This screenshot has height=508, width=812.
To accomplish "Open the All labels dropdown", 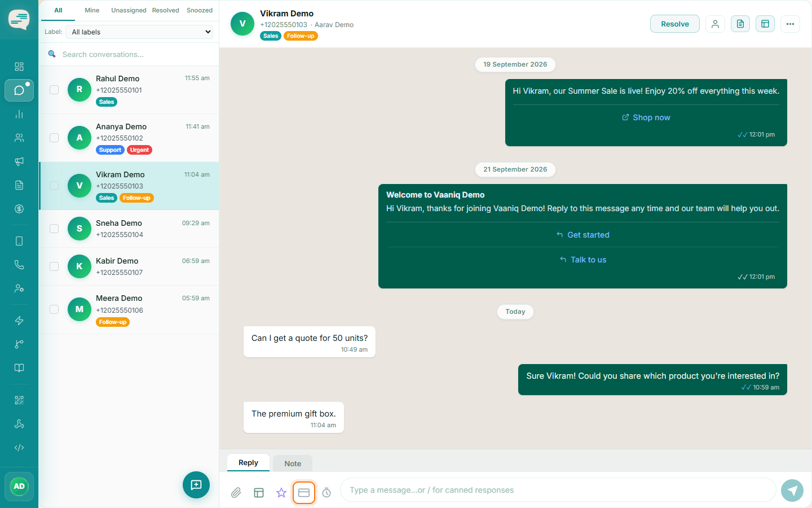I will (140, 32).
